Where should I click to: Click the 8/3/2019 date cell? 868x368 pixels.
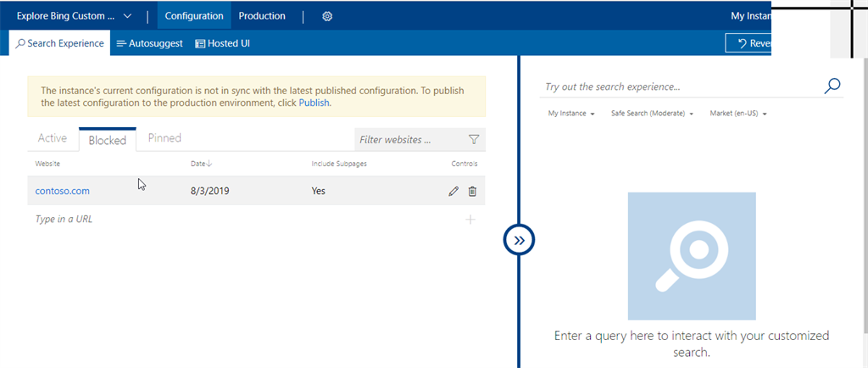tap(210, 192)
